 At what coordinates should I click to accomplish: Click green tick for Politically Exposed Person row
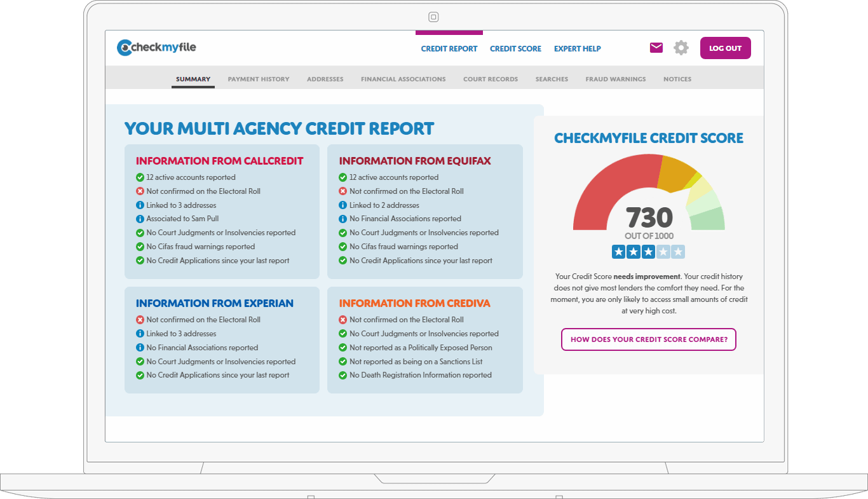(x=343, y=348)
